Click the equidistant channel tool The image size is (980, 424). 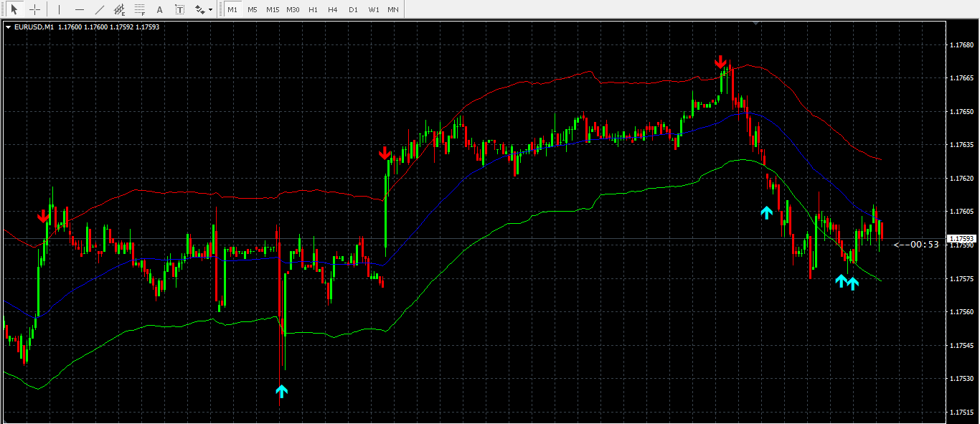119,10
